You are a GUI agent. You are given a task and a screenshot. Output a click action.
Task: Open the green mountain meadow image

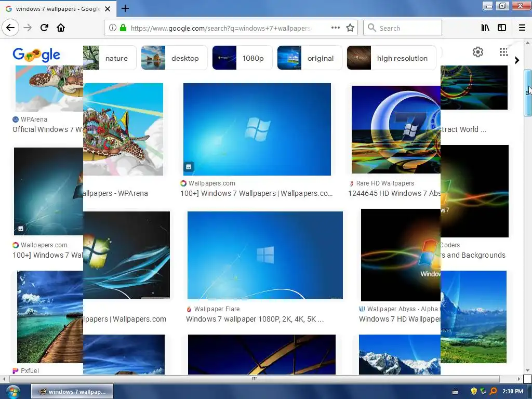tap(474, 317)
